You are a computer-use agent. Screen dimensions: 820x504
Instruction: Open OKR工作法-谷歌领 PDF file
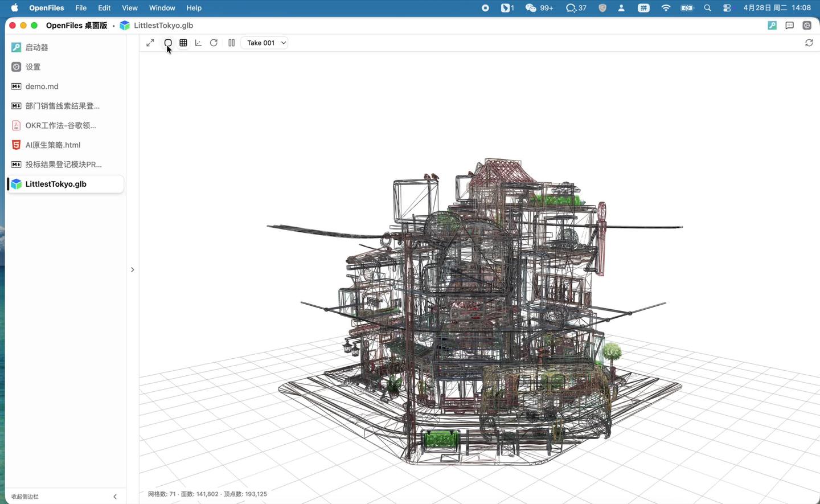(64, 125)
